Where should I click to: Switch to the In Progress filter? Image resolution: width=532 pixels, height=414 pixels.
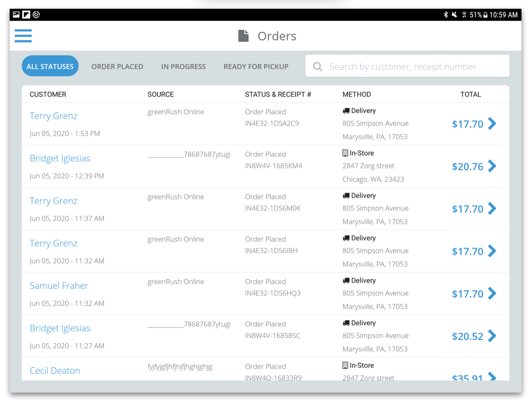coord(183,67)
